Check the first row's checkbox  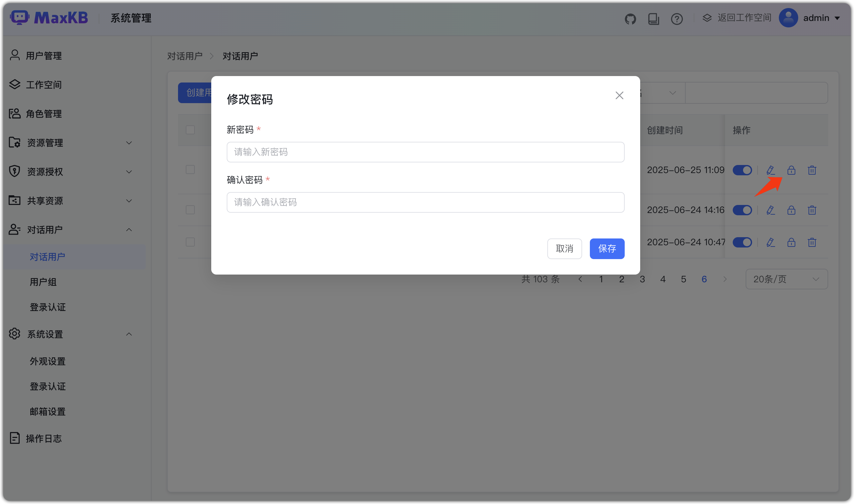(x=190, y=169)
